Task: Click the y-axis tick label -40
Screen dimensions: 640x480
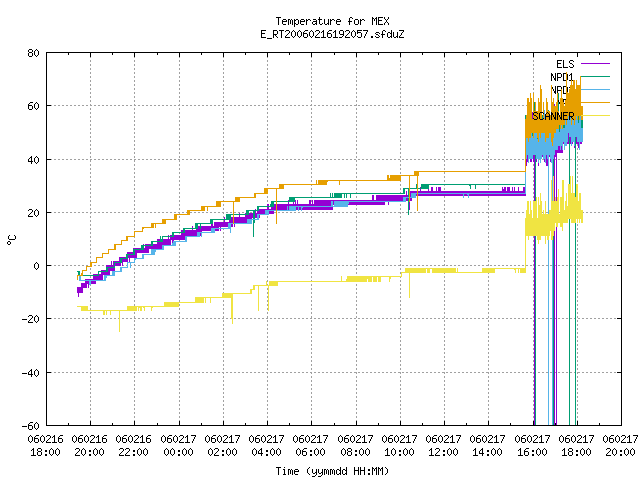Action: pos(31,373)
